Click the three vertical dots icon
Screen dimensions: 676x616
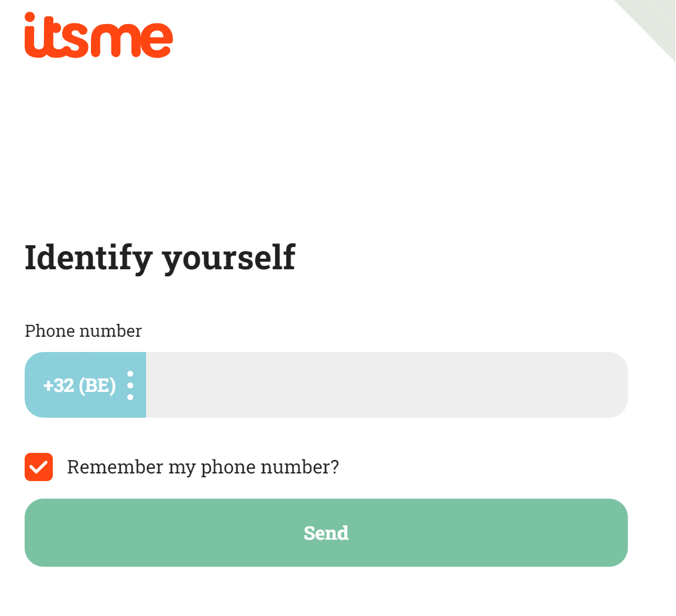(x=130, y=385)
